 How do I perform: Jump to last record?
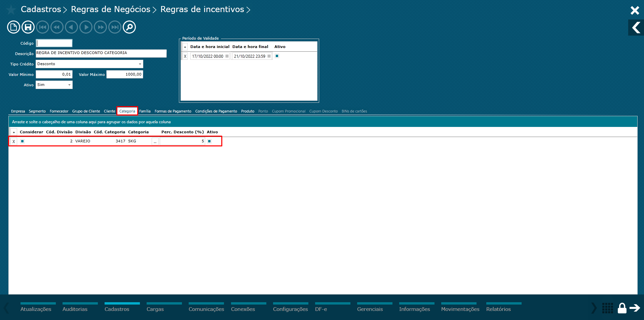coord(115,27)
